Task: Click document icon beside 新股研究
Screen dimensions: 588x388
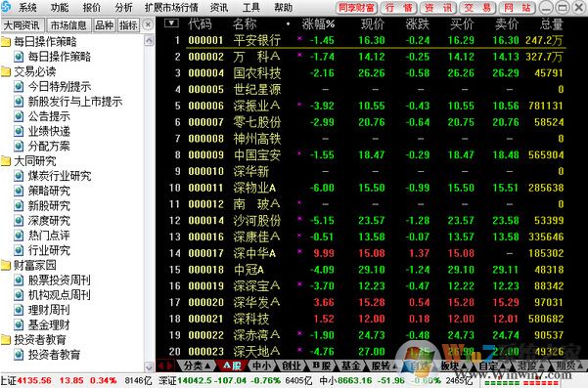Action: click(19, 205)
